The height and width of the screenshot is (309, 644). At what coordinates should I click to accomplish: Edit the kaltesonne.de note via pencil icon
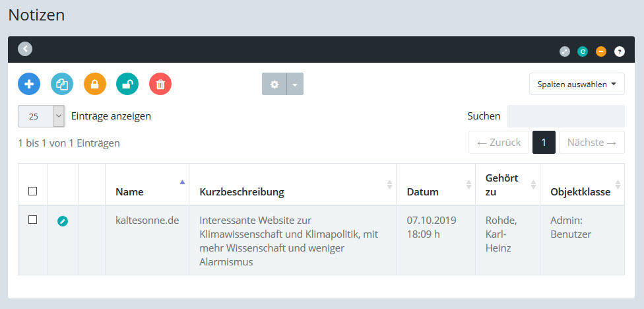coord(63,221)
